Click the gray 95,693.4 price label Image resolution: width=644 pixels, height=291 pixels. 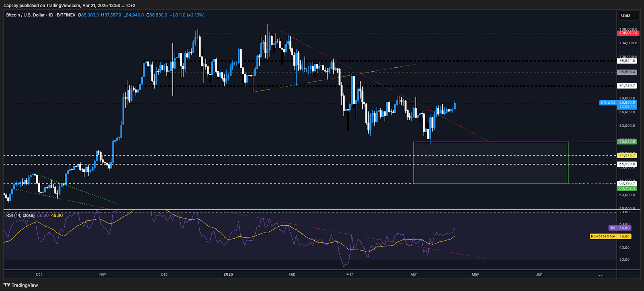pyautogui.click(x=627, y=72)
